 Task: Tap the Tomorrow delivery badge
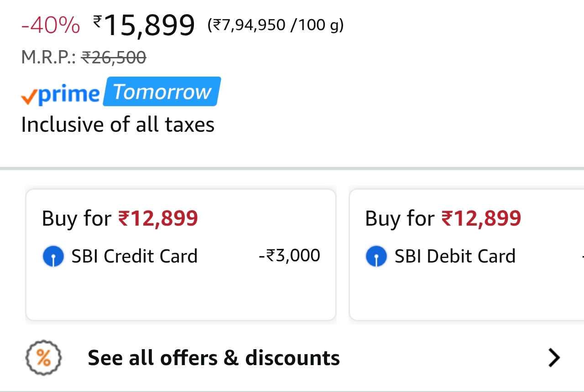tap(162, 92)
